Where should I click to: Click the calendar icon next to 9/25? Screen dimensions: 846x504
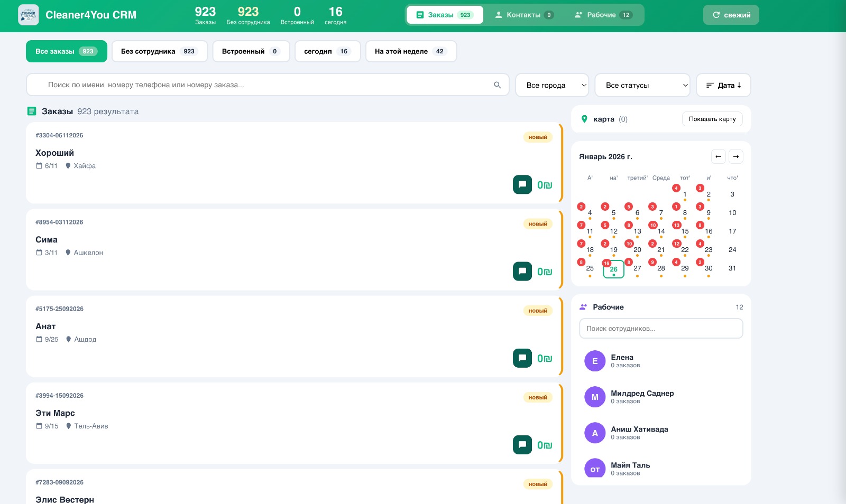(x=39, y=339)
